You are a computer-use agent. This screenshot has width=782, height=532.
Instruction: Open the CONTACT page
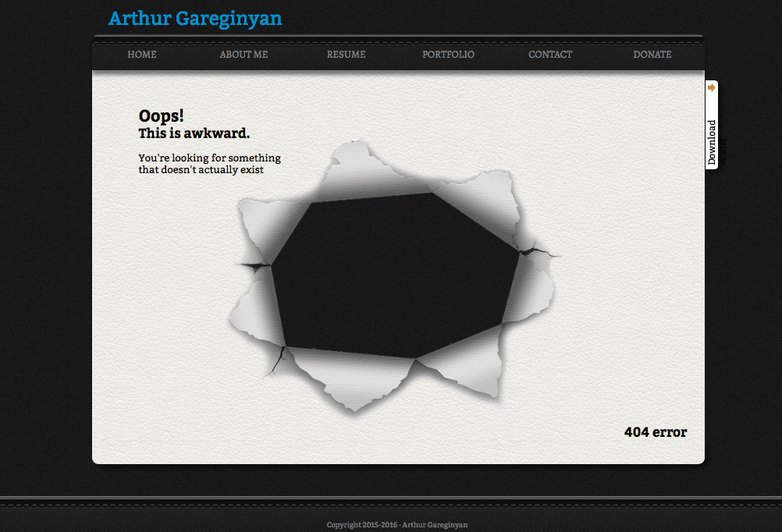550,55
